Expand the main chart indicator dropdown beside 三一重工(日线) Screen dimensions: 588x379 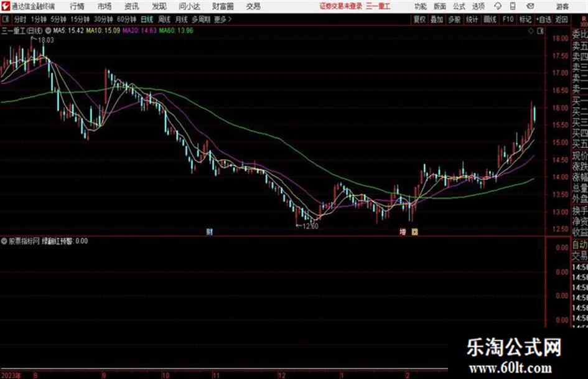[x=49, y=30]
